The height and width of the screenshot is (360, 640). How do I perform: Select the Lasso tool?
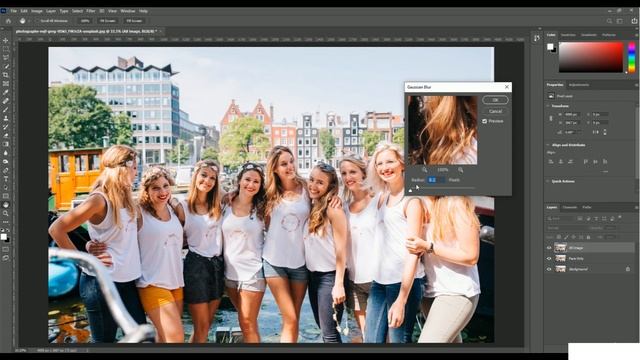point(6,58)
